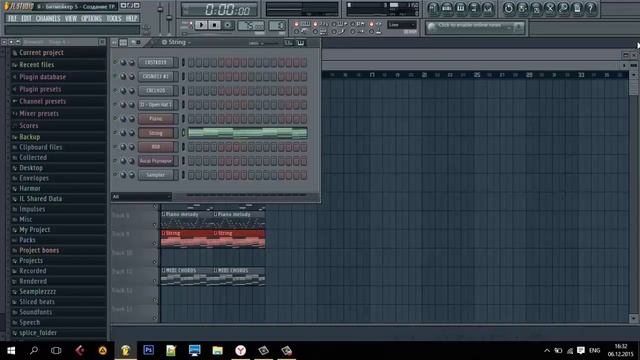
Task: Toggle channel select light of Piano channel
Action: (x=183, y=119)
